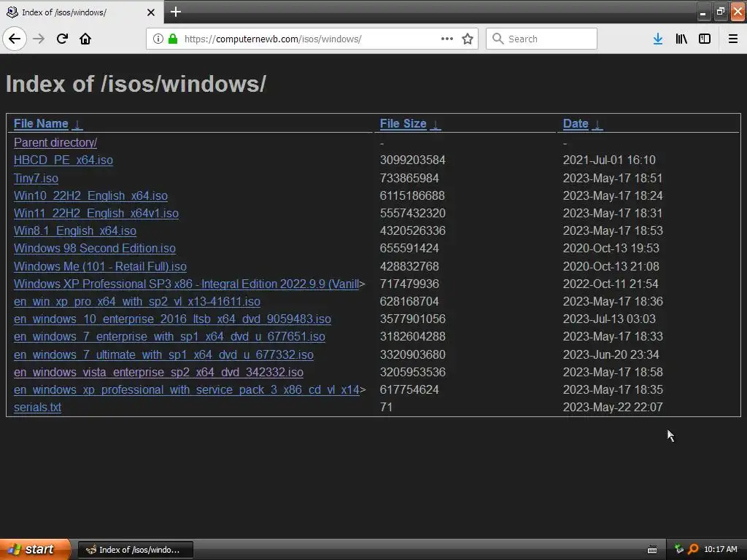Open the Firefox home page

(85, 39)
